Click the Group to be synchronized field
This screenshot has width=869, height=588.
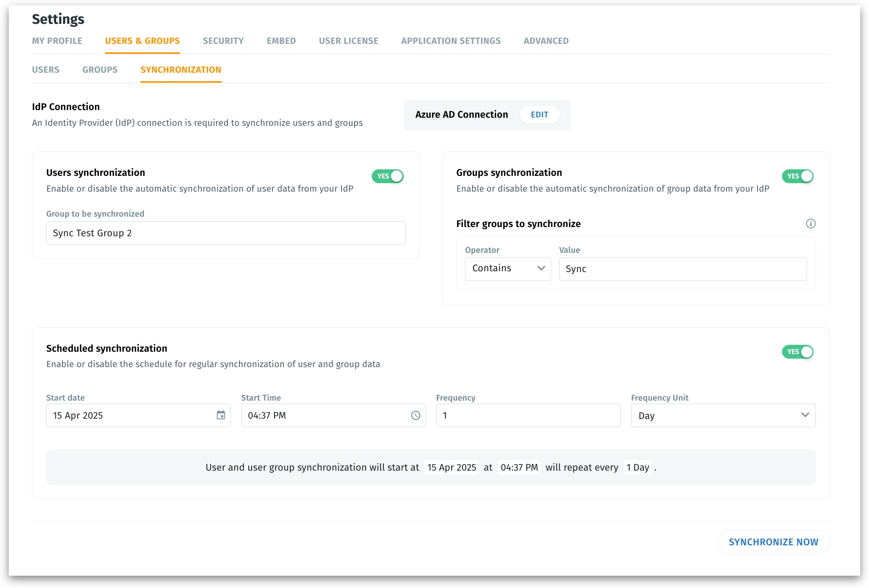(226, 233)
